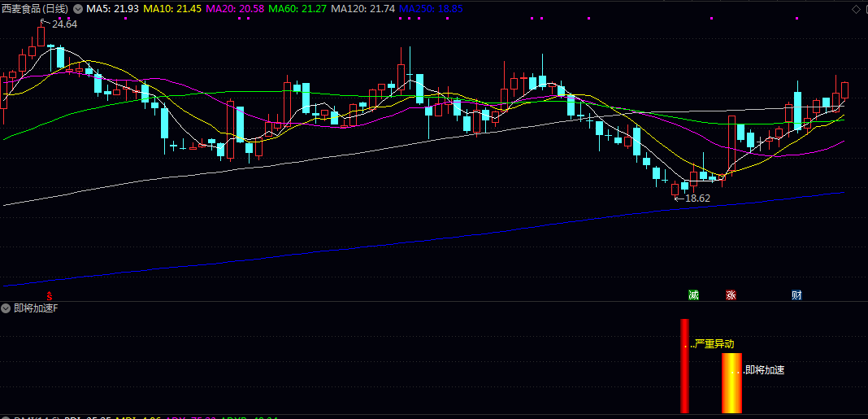Click the 18.62 low price label
868x419 pixels.
click(697, 198)
